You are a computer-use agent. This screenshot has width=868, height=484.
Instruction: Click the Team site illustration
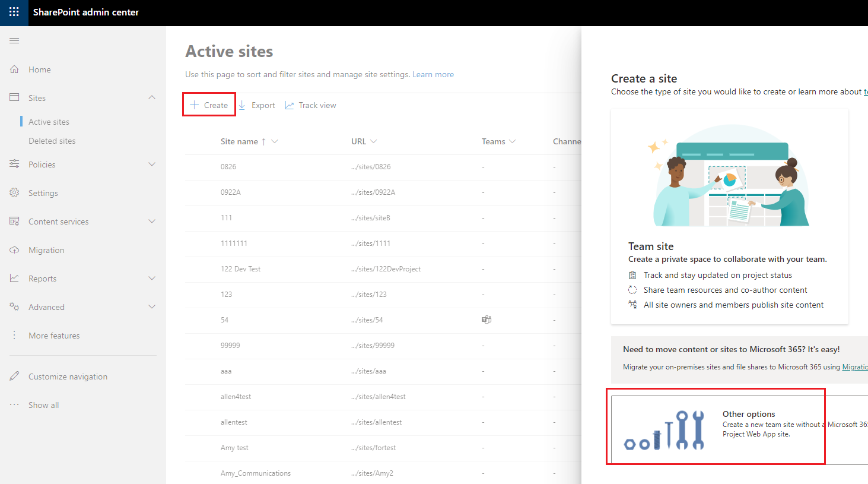pyautogui.click(x=730, y=175)
